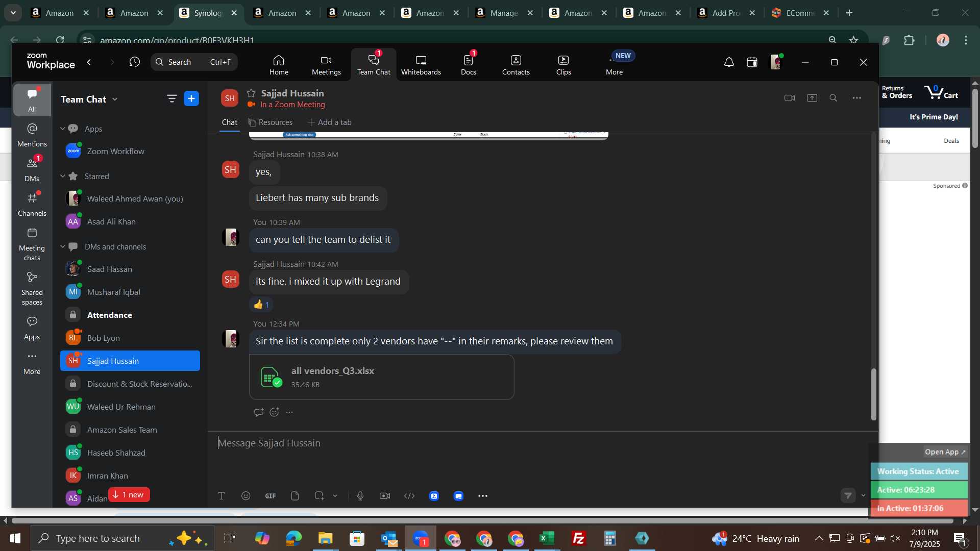The width and height of the screenshot is (980, 551).
Task: Open Apps in left sidebar
Action: point(32,328)
